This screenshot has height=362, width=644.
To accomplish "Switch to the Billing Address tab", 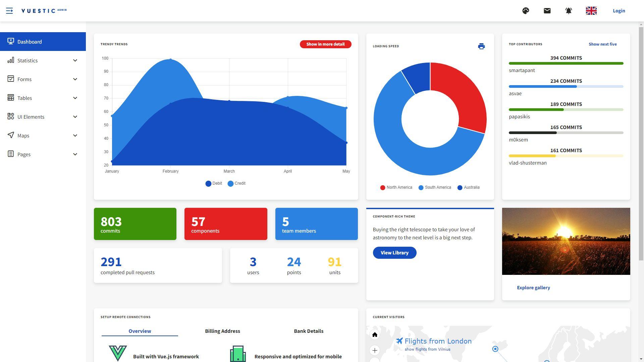I will (222, 331).
